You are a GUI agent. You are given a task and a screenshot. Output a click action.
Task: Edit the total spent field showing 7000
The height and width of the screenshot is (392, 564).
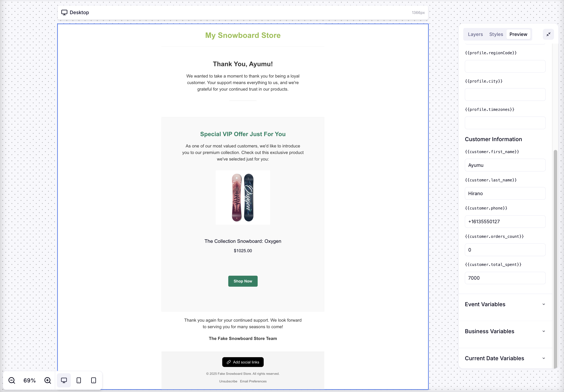click(505, 278)
